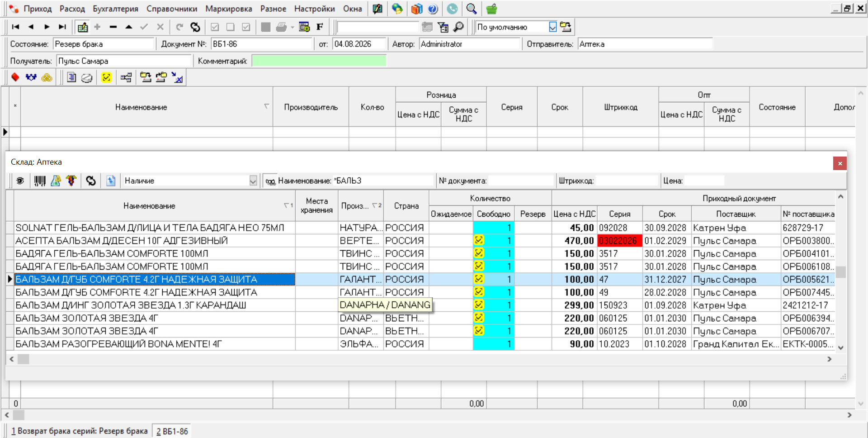The height and width of the screenshot is (438, 868).
Task: Click the refresh icon in the main toolbar
Action: tap(195, 27)
